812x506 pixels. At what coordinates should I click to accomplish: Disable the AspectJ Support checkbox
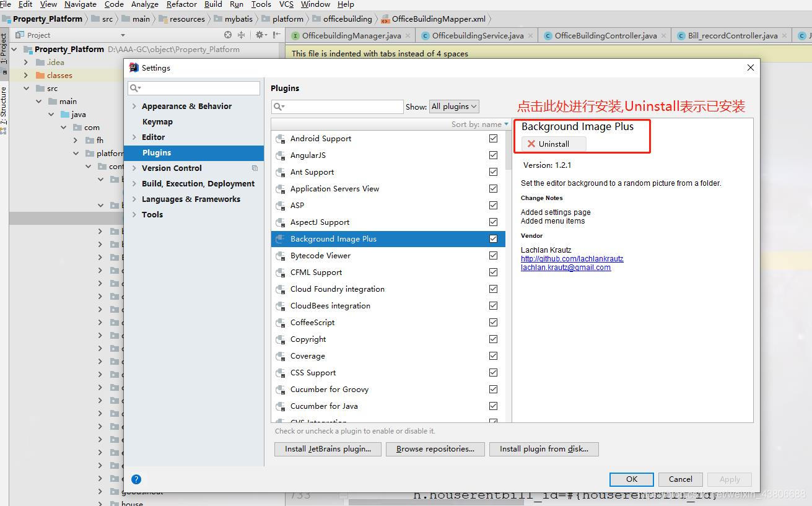493,222
